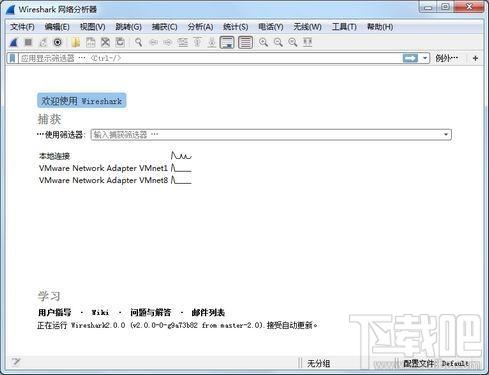The image size is (489, 375).
Task: Click the 欢迎使用 Wireshark banner button
Action: click(82, 101)
